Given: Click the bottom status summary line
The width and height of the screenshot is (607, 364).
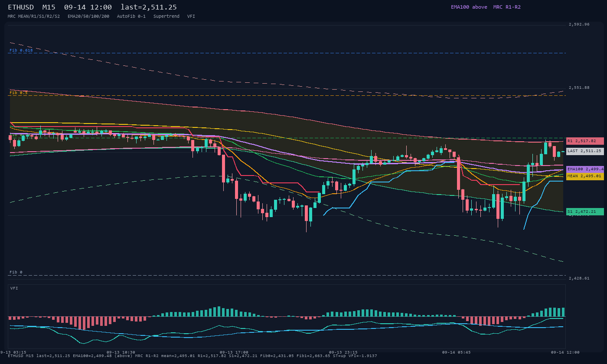Looking at the screenshot, I should pos(193,356).
